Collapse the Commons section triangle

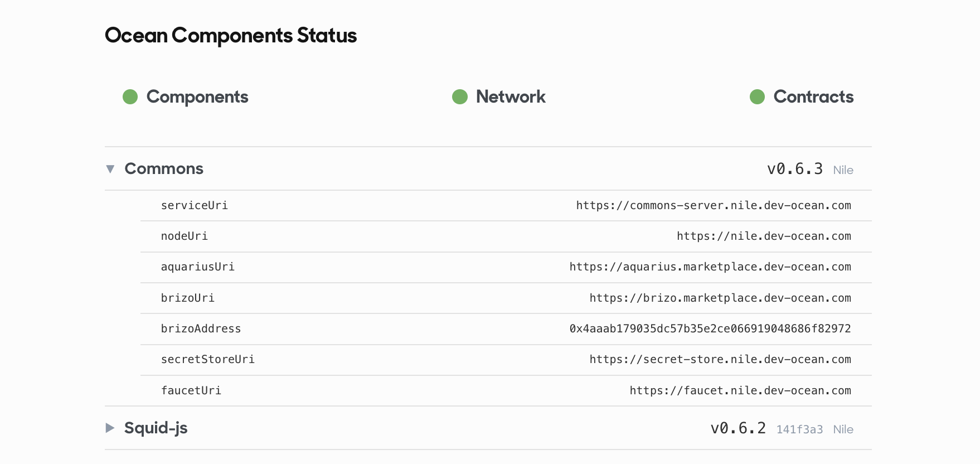point(110,169)
